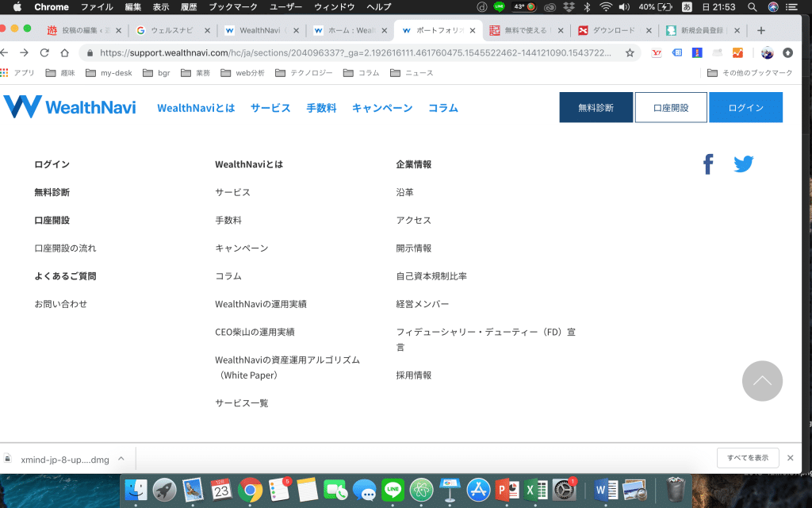Open Finder from the Dock
Image resolution: width=812 pixels, height=508 pixels.
click(x=136, y=489)
